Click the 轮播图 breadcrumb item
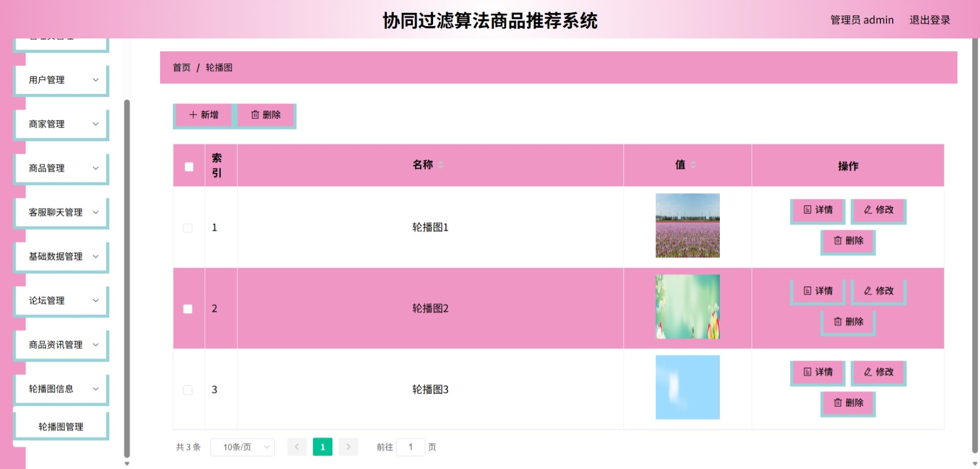Screen dimensions: 980x469 (x=219, y=68)
